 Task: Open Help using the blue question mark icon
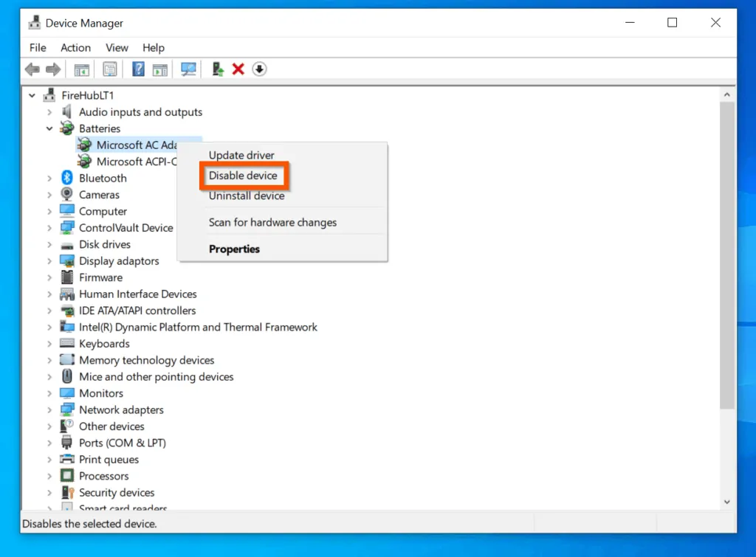coord(138,69)
